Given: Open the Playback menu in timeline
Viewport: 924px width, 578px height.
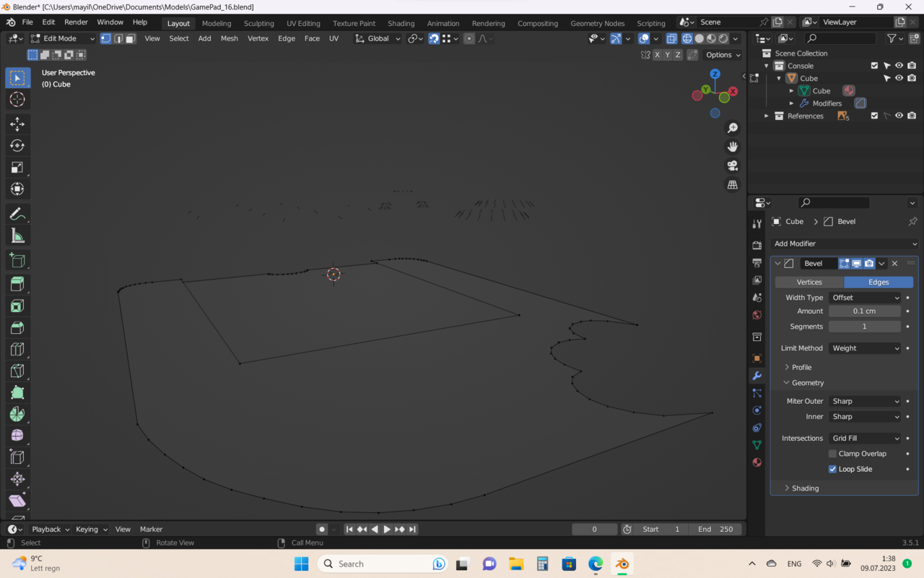Looking at the screenshot, I should (51, 530).
